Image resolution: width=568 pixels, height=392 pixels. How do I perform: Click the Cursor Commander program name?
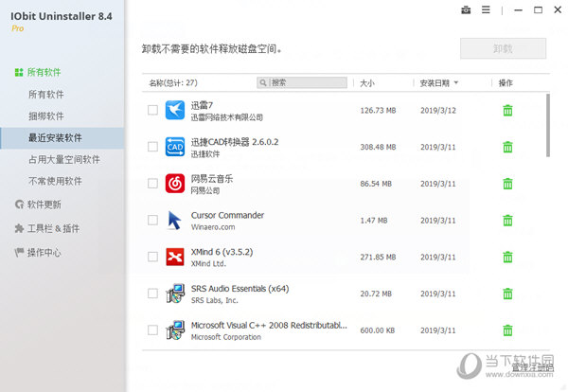coord(227,215)
